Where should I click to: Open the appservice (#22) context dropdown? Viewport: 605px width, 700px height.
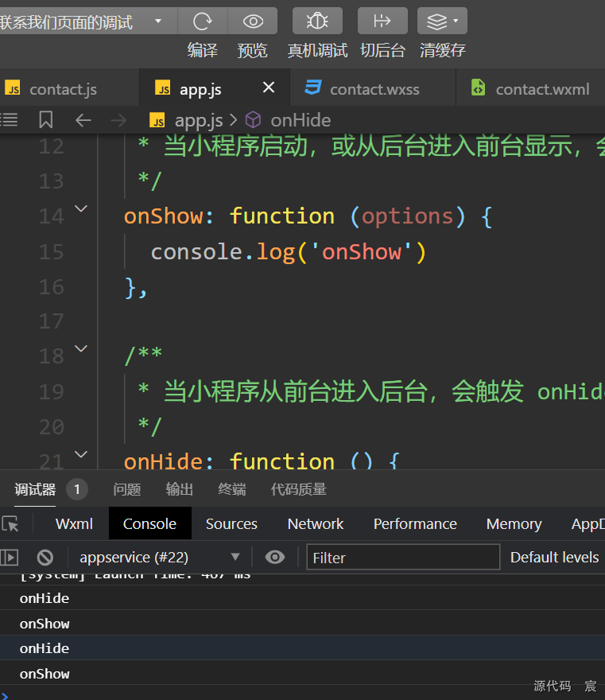[x=159, y=557]
